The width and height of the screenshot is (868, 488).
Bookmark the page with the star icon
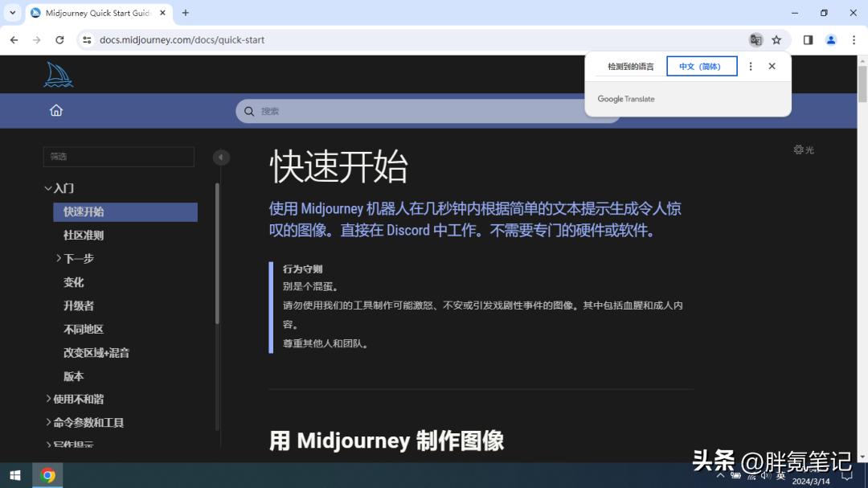point(776,39)
